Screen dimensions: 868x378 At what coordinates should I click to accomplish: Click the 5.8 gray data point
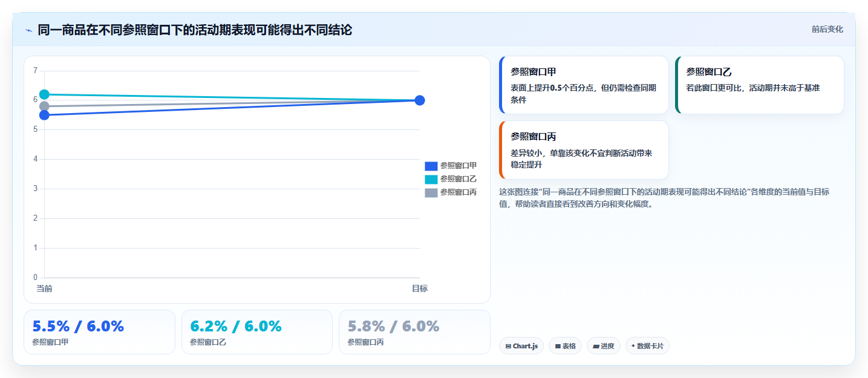point(44,106)
